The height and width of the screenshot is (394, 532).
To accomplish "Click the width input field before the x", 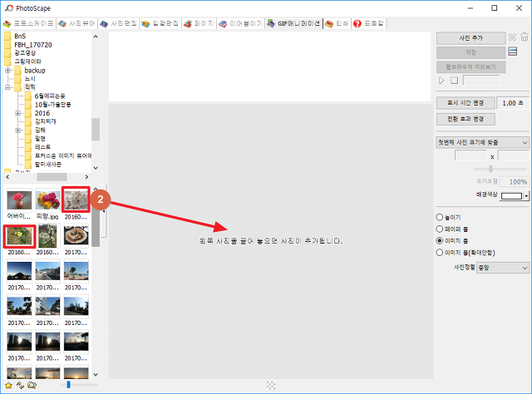I will point(470,155).
